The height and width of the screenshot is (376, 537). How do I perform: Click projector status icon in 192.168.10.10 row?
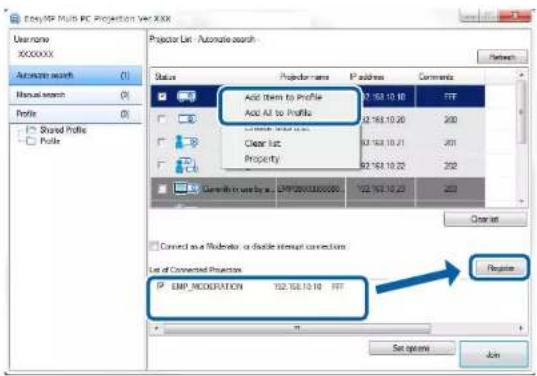click(186, 97)
